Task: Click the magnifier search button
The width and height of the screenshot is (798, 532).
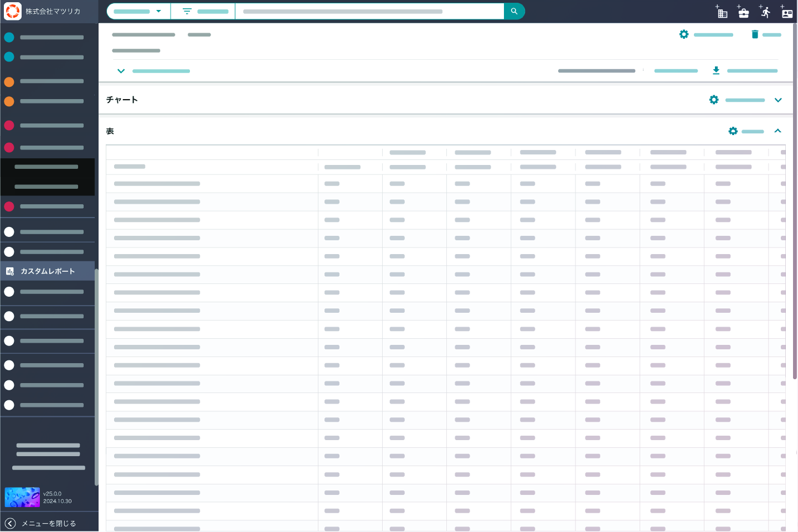Action: (514, 11)
